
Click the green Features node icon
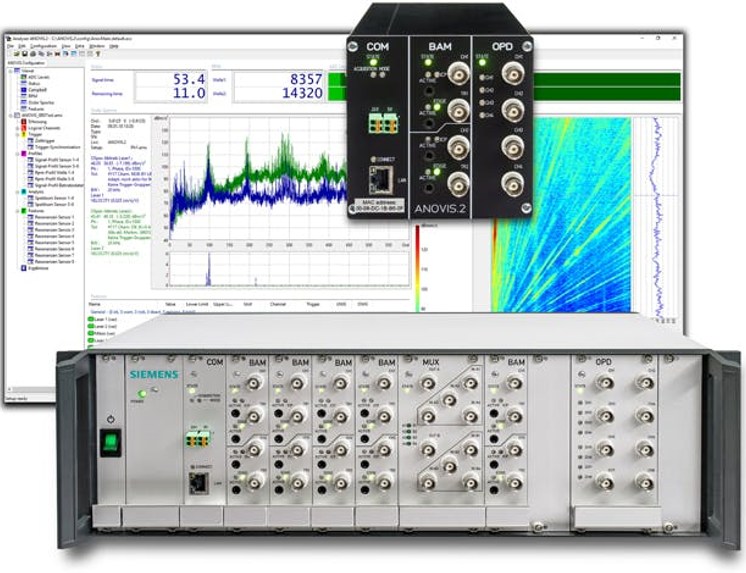[x=24, y=210]
